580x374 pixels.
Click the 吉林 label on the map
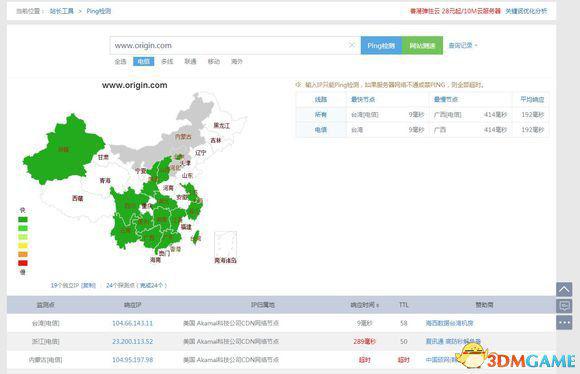click(x=216, y=140)
